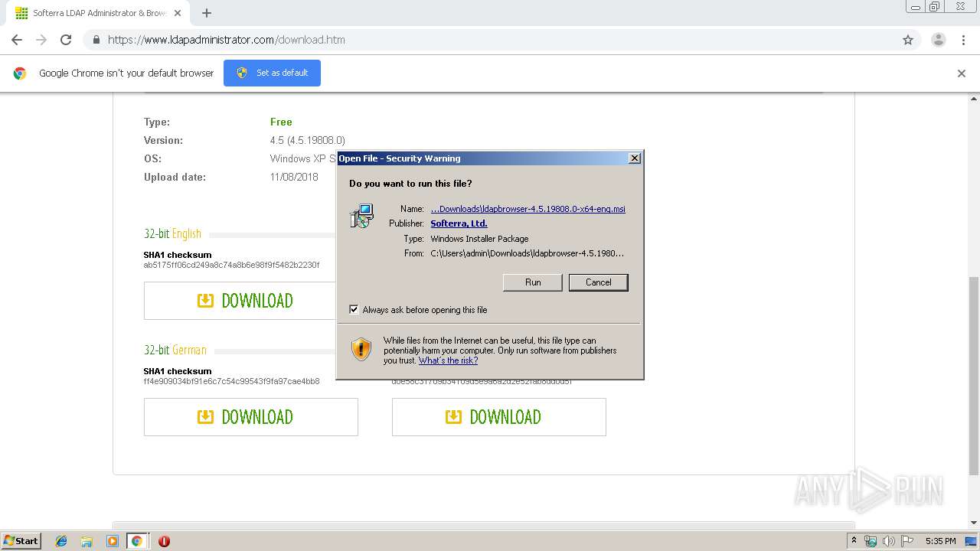The image size is (980, 551).
Task: Click the download icon on 32-bit English button
Action: point(205,301)
